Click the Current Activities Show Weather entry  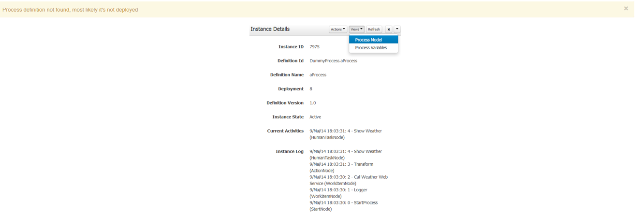345,134
